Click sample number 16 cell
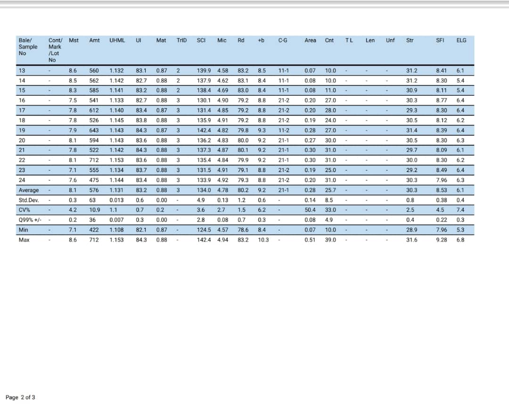This screenshot has height=420, width=509. [x=22, y=100]
